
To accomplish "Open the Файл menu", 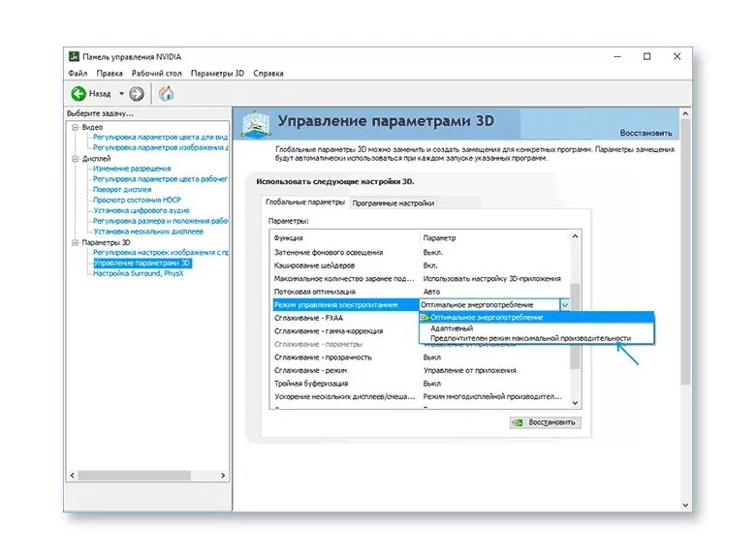I will (x=78, y=74).
